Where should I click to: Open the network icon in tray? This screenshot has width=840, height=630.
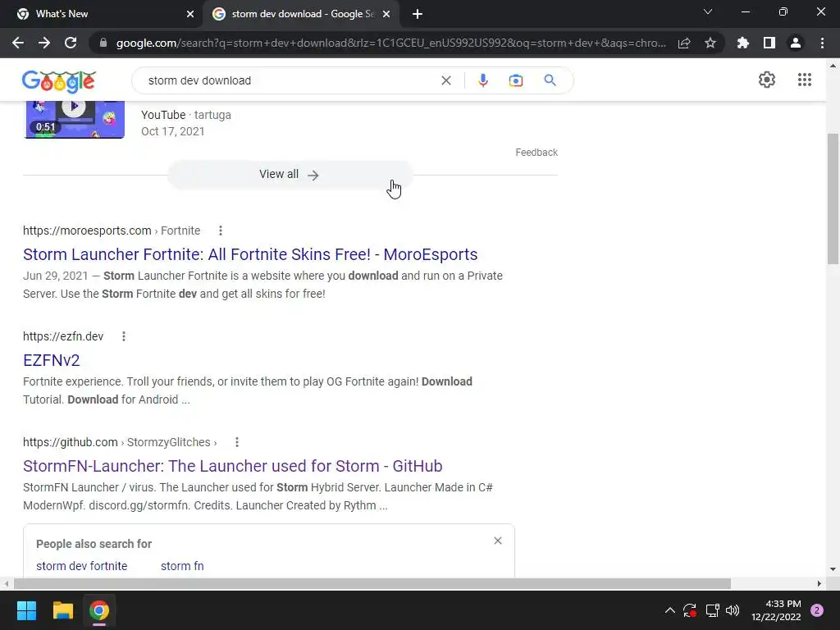(712, 610)
